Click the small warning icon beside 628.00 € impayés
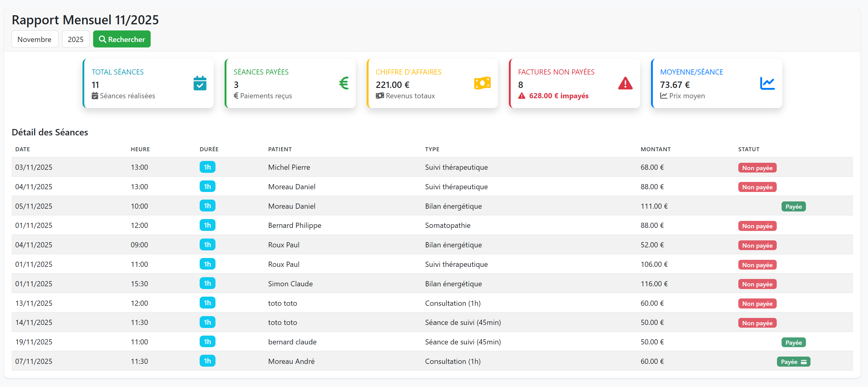 click(x=522, y=96)
